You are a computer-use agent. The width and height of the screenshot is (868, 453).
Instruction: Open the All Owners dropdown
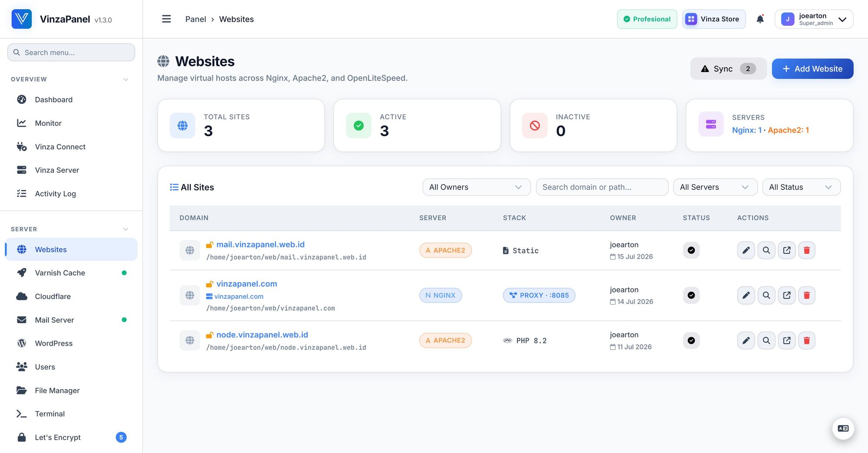477,187
